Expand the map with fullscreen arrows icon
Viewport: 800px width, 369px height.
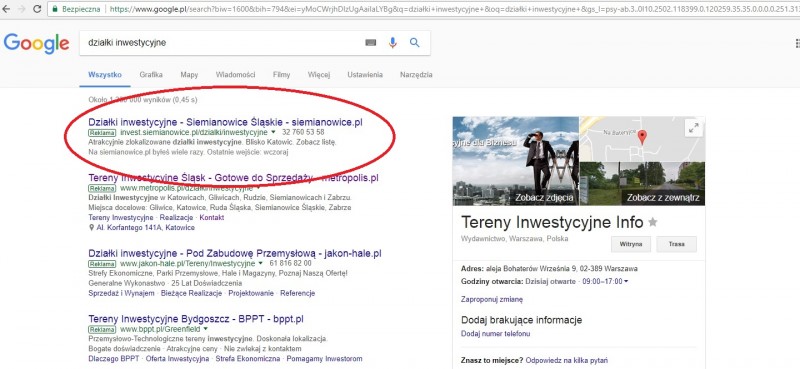693,128
